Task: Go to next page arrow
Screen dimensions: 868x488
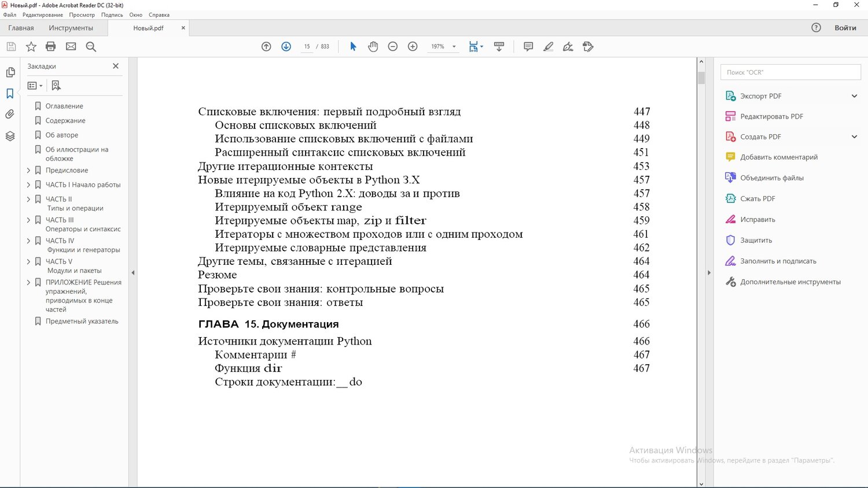Action: pyautogui.click(x=286, y=47)
